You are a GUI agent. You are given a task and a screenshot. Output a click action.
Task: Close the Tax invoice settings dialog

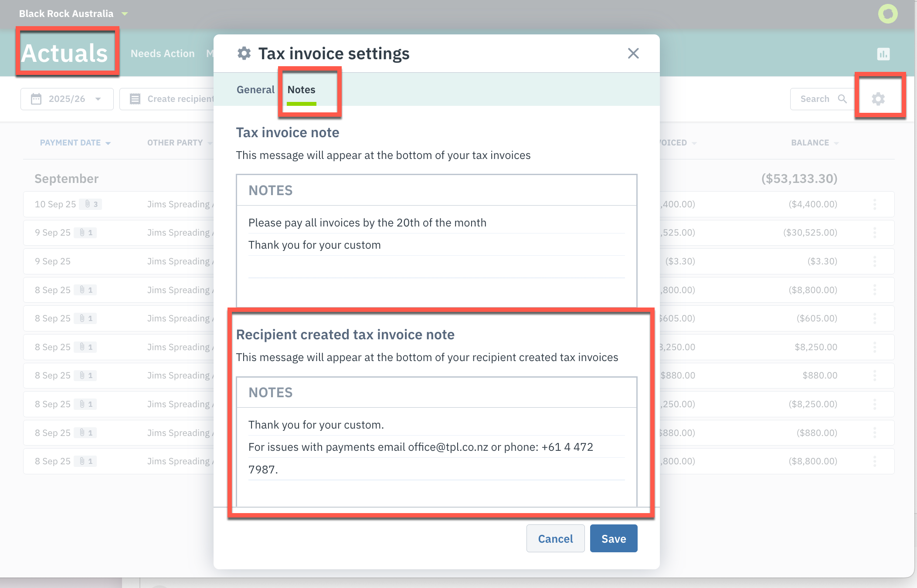point(633,54)
